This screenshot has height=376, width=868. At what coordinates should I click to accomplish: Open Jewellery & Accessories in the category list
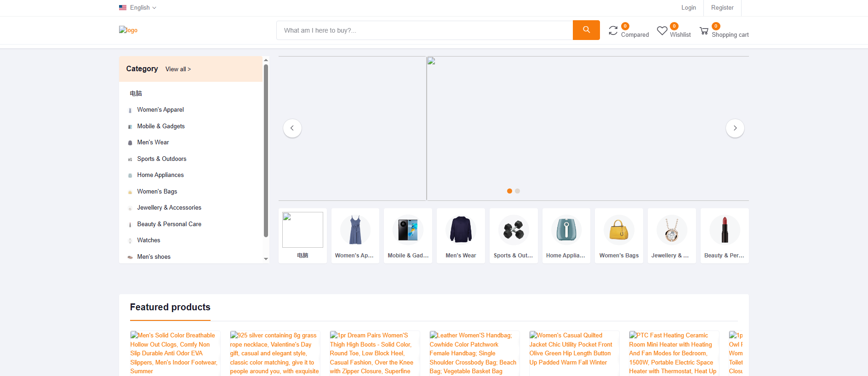tap(169, 208)
